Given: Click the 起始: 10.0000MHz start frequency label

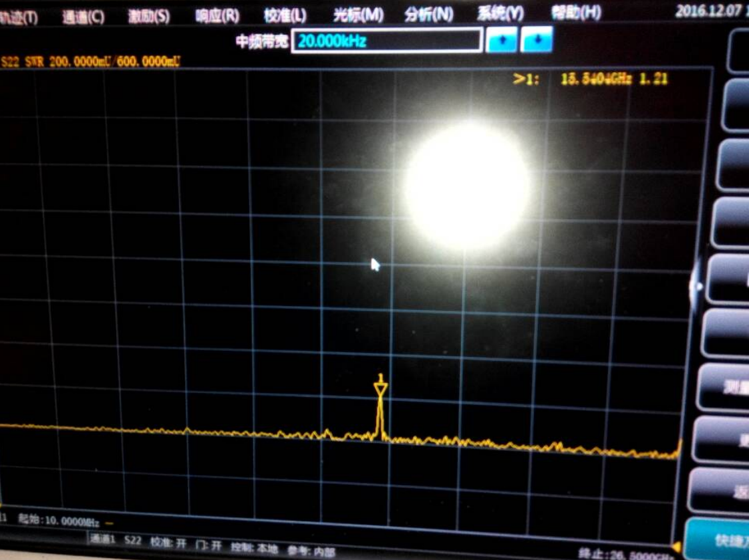Looking at the screenshot, I should tap(59, 521).
